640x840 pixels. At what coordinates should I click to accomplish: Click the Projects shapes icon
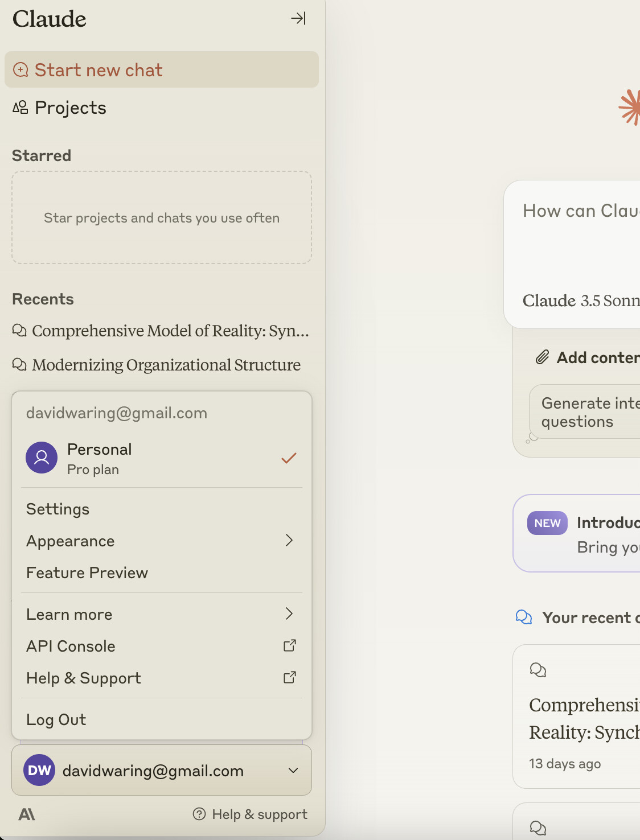tap(20, 107)
